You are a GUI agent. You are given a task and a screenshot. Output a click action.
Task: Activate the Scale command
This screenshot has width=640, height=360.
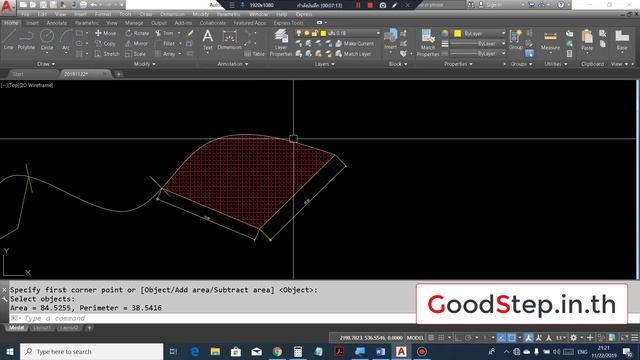pos(136,53)
